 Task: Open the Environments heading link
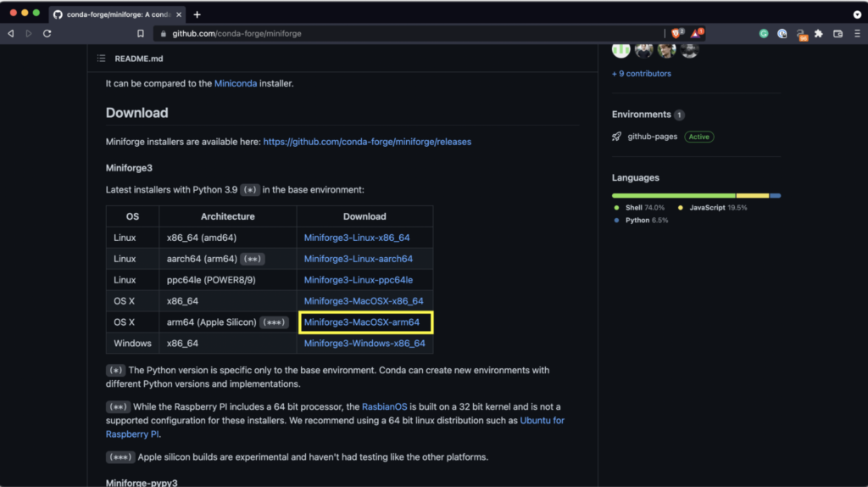tap(641, 115)
